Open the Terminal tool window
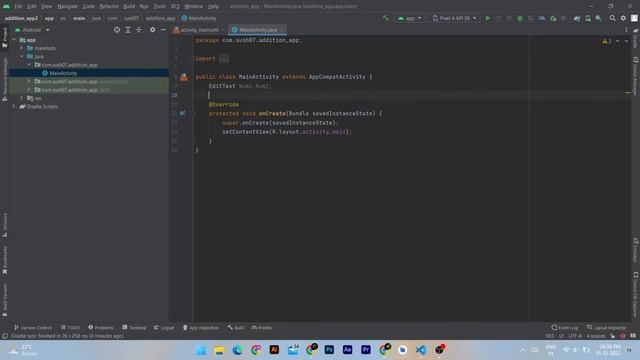640x360 pixels. [x=134, y=327]
